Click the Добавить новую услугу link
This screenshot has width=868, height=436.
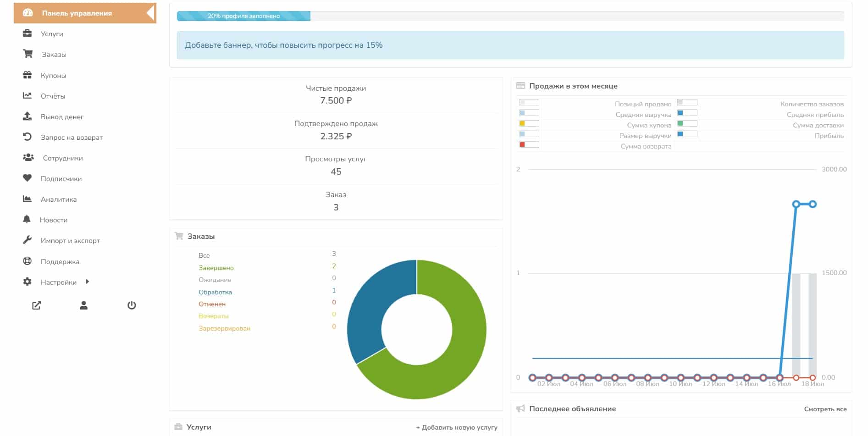tap(456, 427)
